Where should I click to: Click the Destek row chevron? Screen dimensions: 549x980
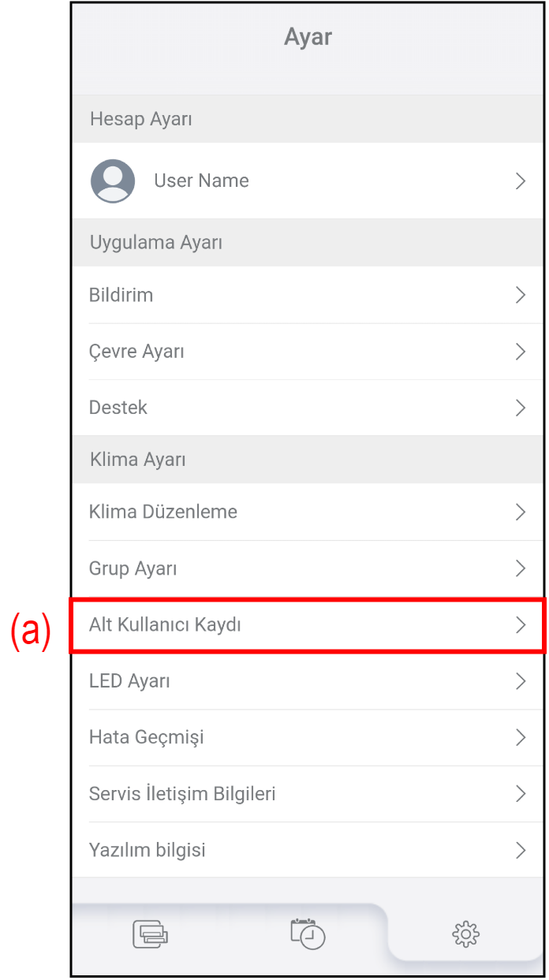pos(520,408)
